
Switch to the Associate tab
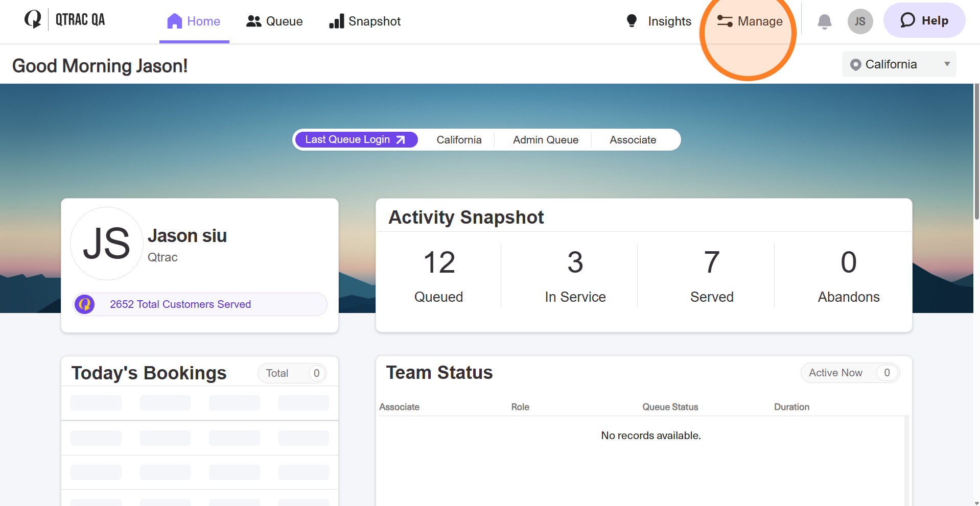[633, 139]
